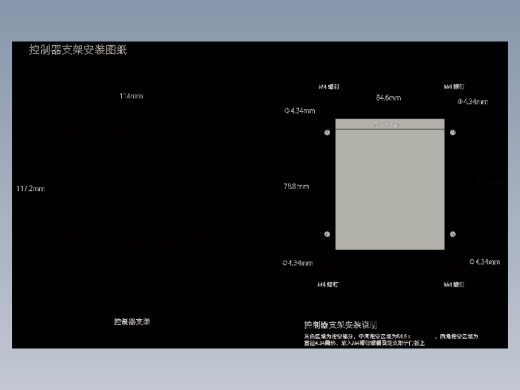Click the 控制器支架 caption under the bracket

[x=132, y=322]
